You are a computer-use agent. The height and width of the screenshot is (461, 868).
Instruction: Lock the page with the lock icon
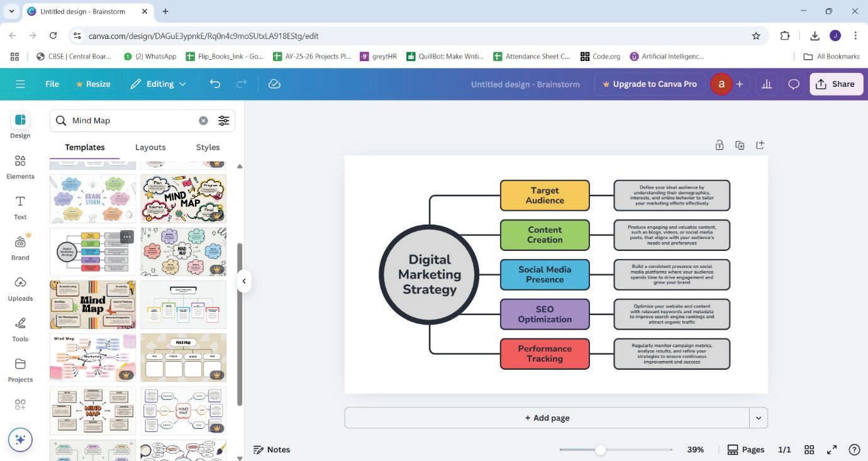coord(720,145)
